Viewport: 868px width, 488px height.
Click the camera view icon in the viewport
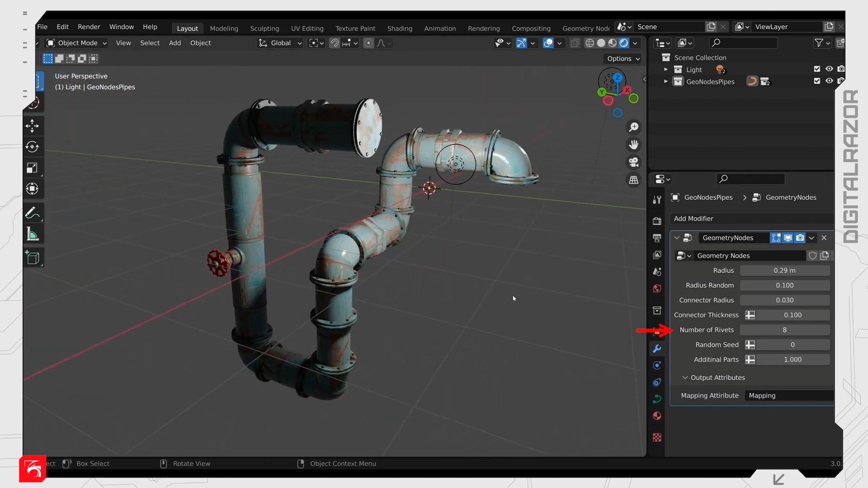pos(634,162)
